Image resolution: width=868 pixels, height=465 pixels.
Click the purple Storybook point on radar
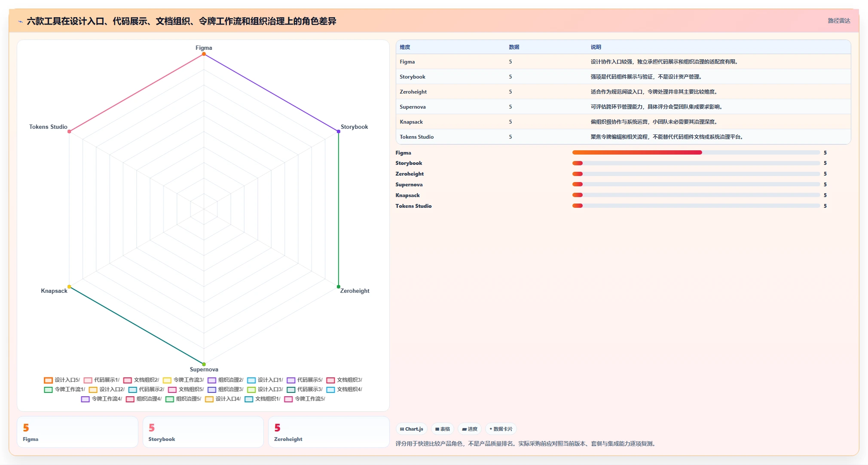point(339,131)
